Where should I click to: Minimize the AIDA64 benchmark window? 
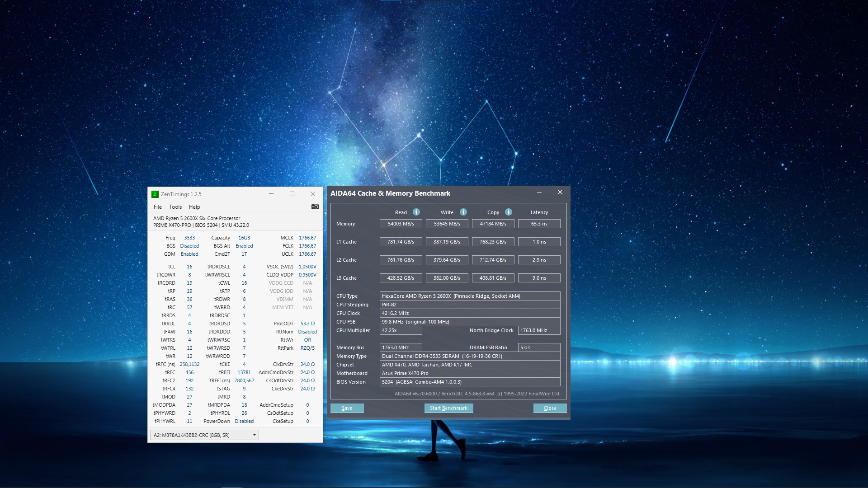click(539, 192)
